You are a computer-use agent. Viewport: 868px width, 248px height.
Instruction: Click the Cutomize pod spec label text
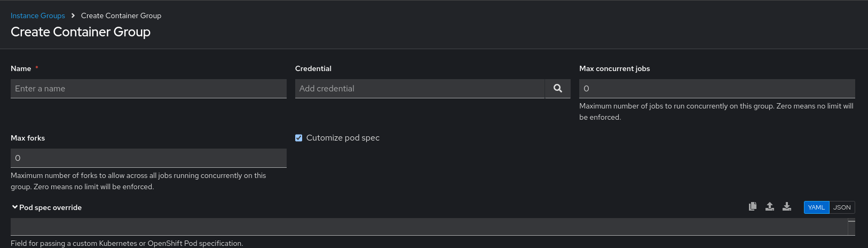pos(343,138)
